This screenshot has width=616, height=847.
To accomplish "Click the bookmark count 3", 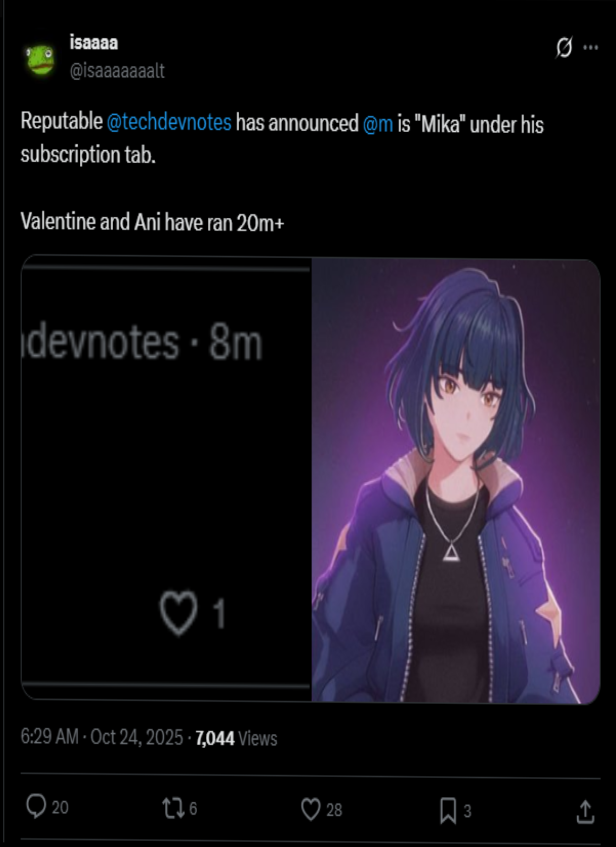I will click(467, 811).
